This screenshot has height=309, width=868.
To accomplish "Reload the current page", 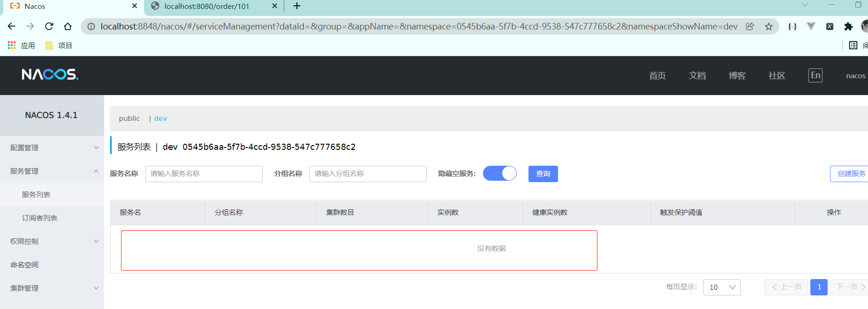I will coord(49,26).
